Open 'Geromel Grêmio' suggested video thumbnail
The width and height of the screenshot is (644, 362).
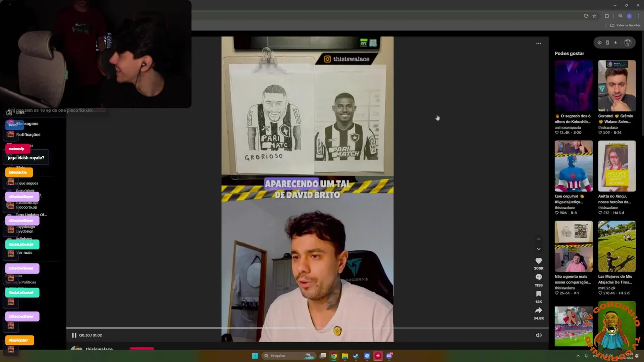(617, 86)
